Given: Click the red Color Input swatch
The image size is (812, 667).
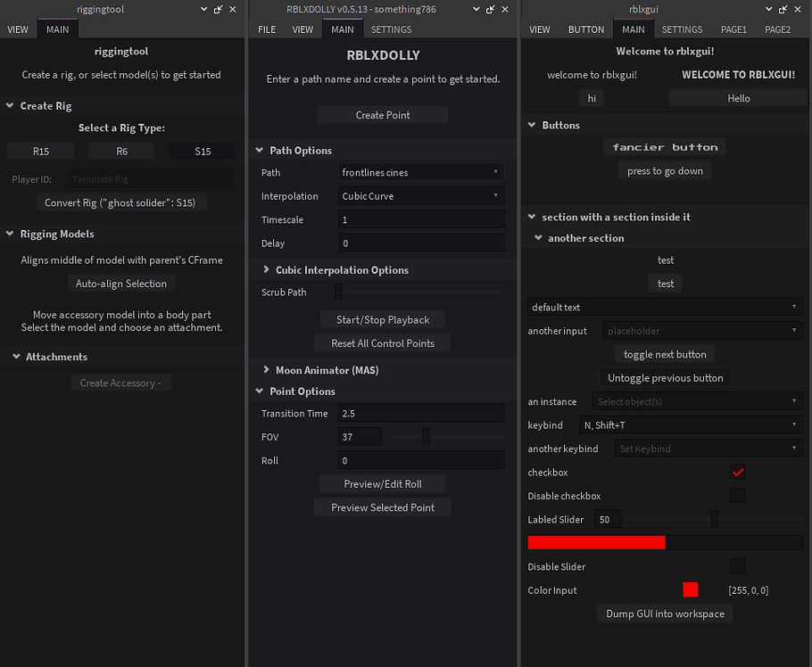Looking at the screenshot, I should pos(690,589).
